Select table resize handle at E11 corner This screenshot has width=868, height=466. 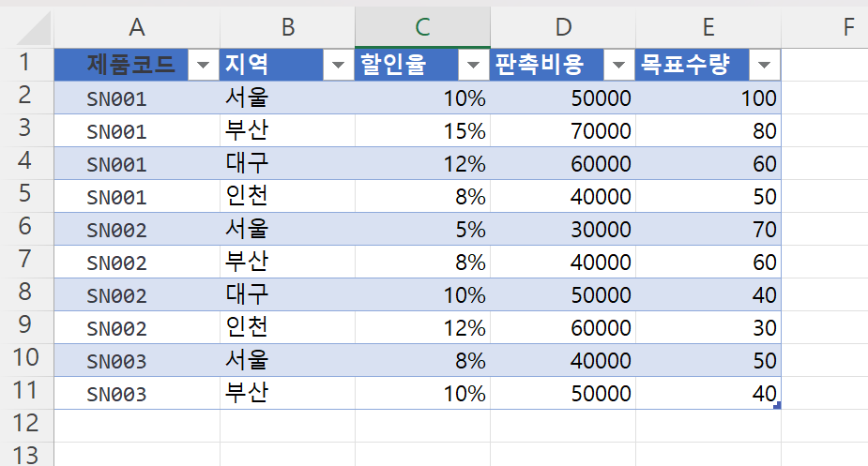click(x=777, y=406)
